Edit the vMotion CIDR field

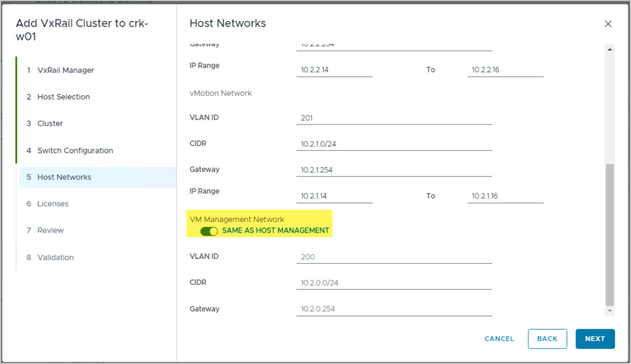point(394,144)
